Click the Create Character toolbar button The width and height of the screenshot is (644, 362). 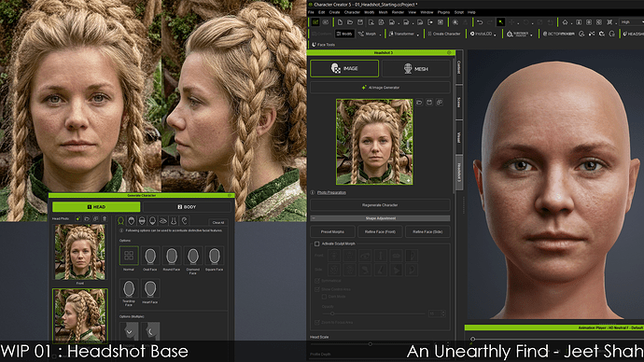[x=444, y=34]
